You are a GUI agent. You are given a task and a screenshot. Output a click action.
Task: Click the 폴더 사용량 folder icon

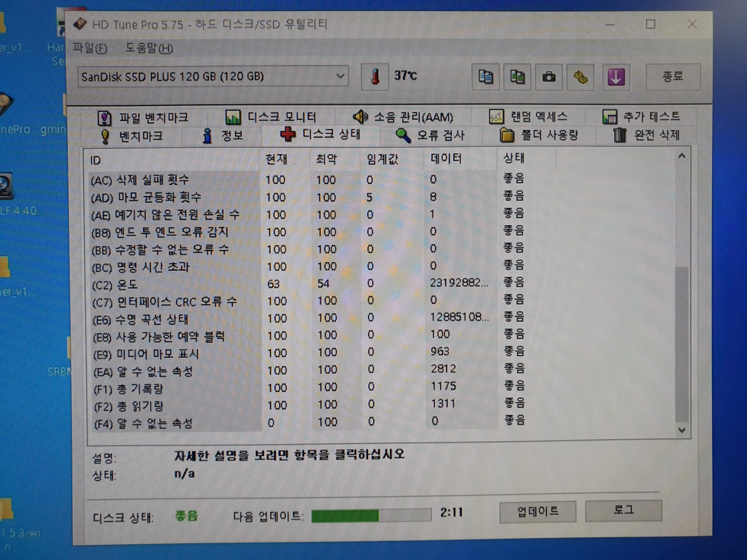(507, 135)
